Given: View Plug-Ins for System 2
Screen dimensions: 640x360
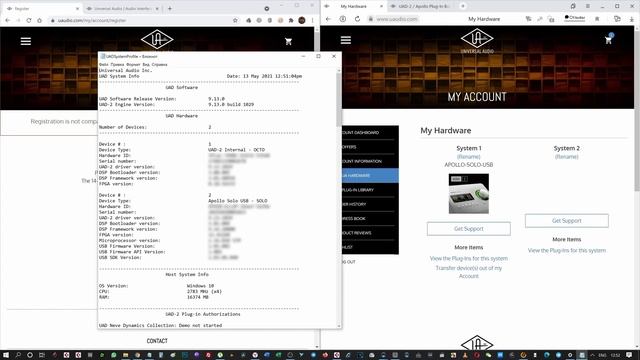Looking at the screenshot, I should click(567, 250).
